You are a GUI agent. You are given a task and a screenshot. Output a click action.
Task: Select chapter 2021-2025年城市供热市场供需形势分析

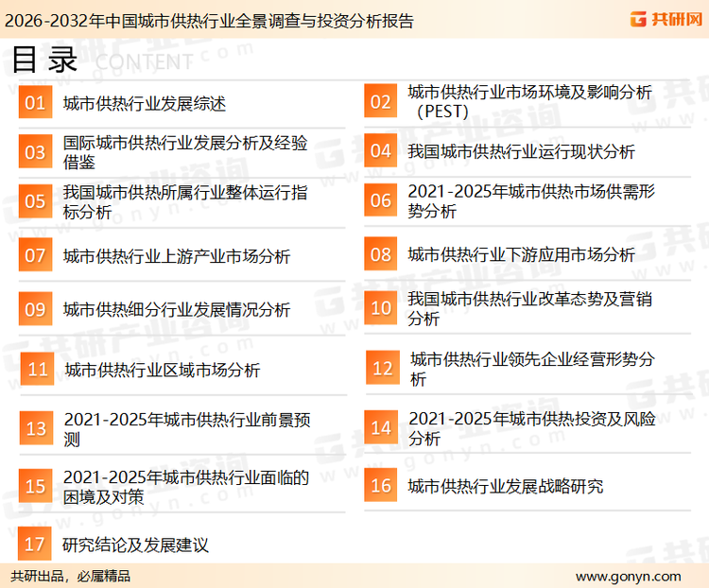pyautogui.click(x=531, y=200)
